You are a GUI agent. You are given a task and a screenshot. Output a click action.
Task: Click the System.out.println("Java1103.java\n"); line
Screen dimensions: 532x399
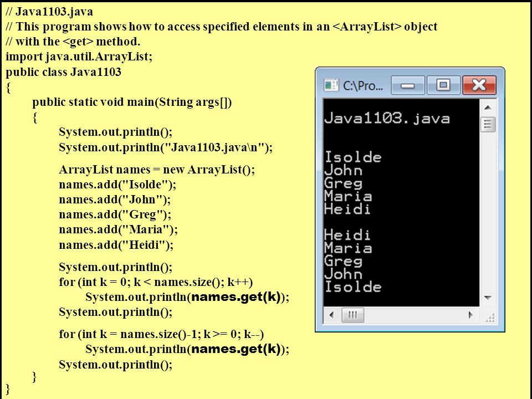166,147
